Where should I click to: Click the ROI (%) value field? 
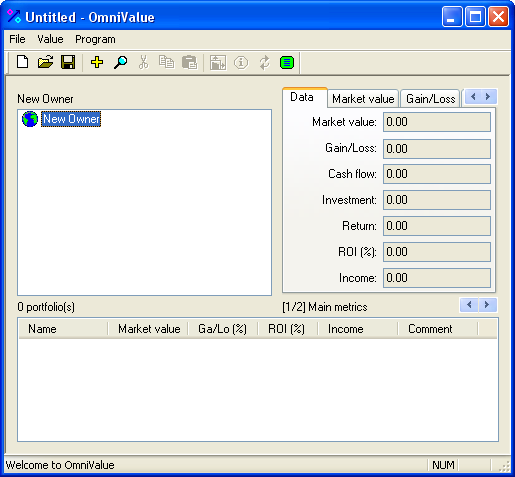pos(437,252)
